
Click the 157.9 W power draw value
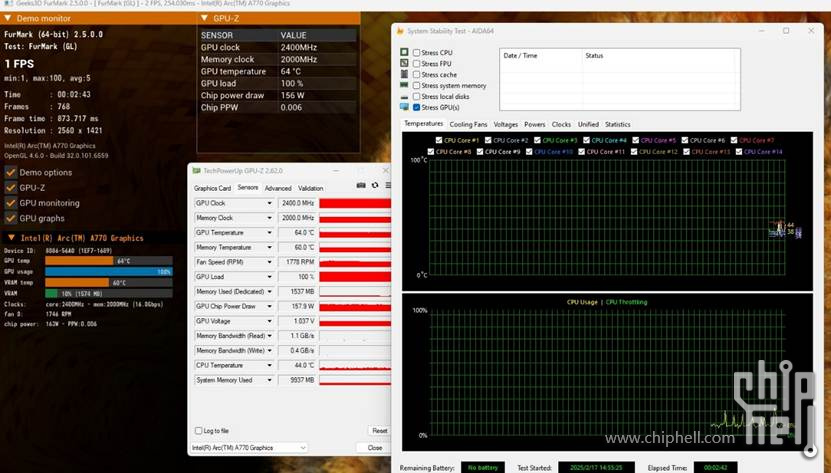point(297,306)
